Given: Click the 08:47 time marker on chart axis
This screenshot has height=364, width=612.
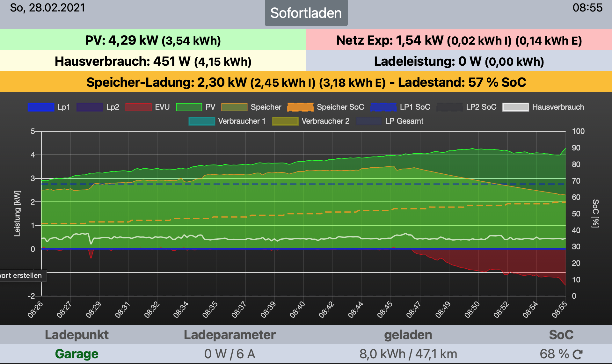Looking at the screenshot, I should [414, 310].
